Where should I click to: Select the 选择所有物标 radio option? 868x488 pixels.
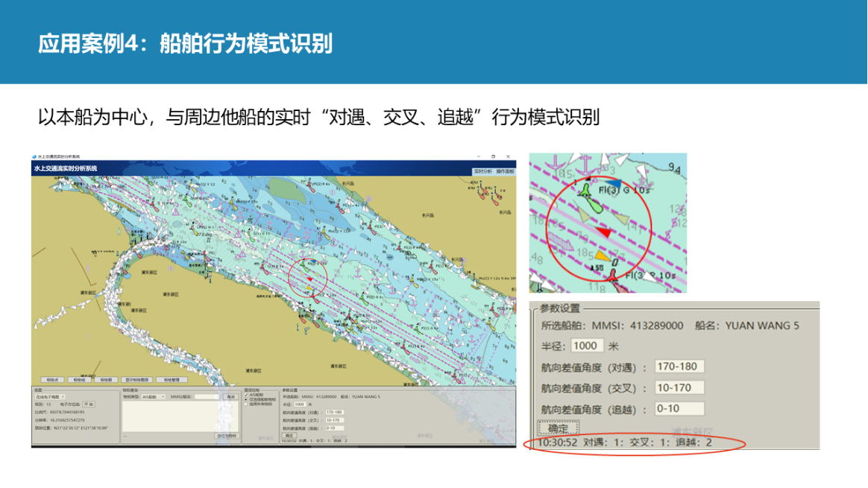[x=247, y=405]
